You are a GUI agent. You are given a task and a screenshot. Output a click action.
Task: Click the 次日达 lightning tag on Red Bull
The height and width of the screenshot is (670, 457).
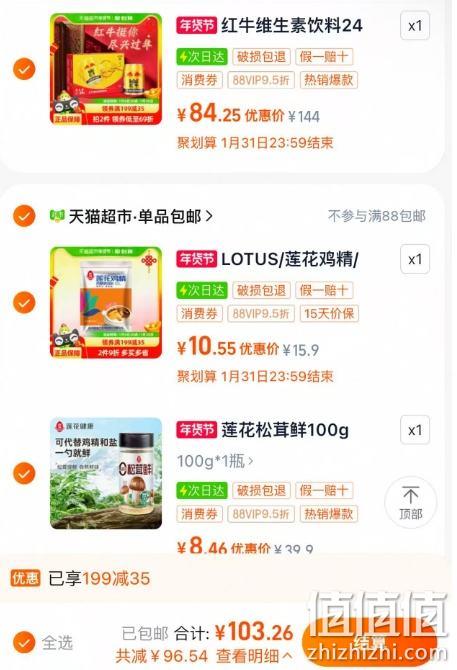(x=202, y=56)
